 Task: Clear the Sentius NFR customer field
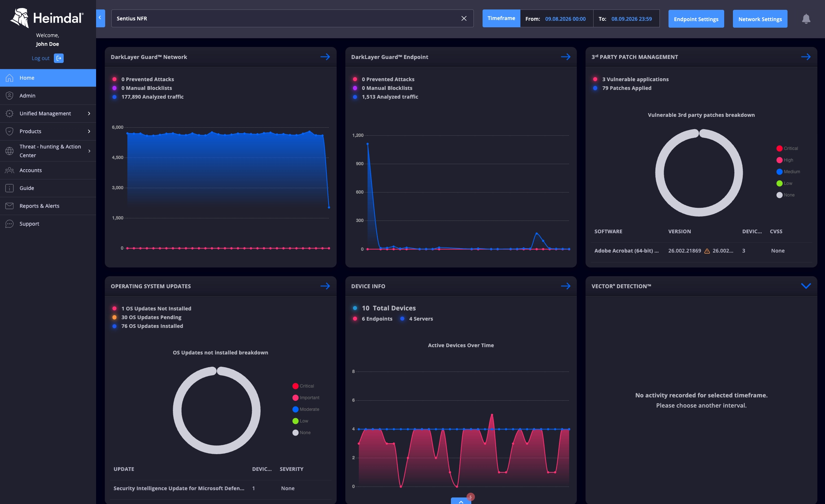[x=464, y=18]
